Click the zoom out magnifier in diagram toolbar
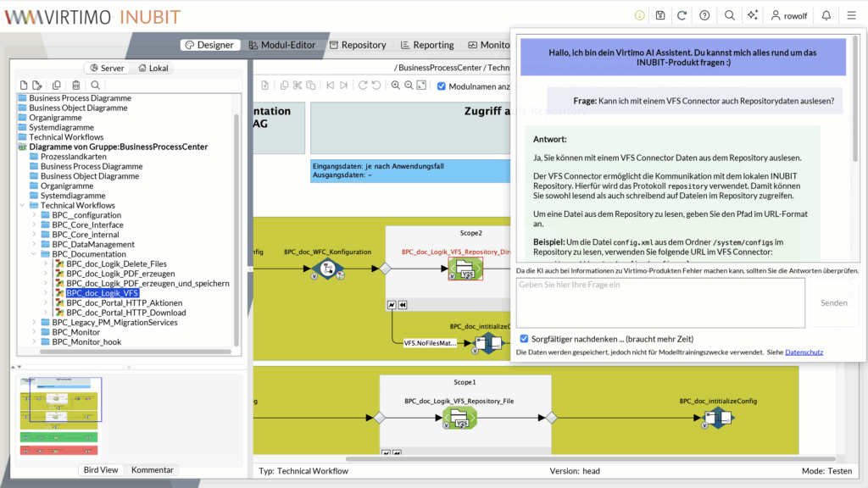This screenshot has height=488, width=868. [x=409, y=86]
